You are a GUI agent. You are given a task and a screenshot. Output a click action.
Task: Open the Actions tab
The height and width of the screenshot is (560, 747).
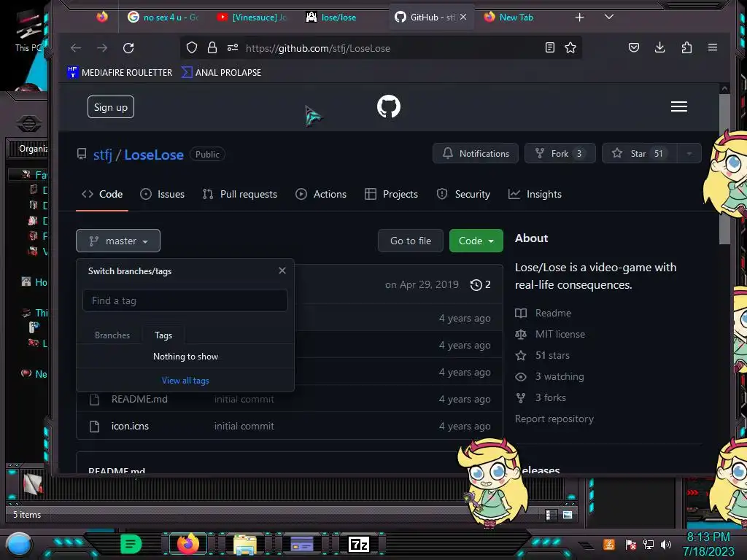coord(321,194)
